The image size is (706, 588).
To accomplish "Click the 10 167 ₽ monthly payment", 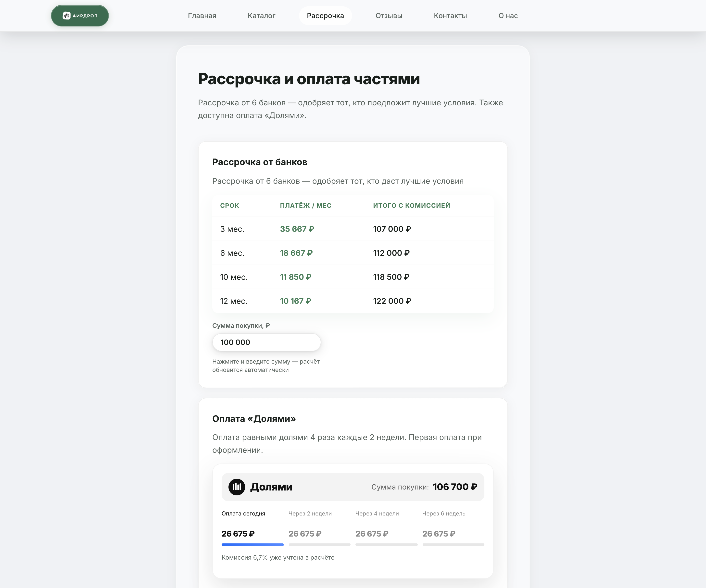I will pyautogui.click(x=296, y=301).
